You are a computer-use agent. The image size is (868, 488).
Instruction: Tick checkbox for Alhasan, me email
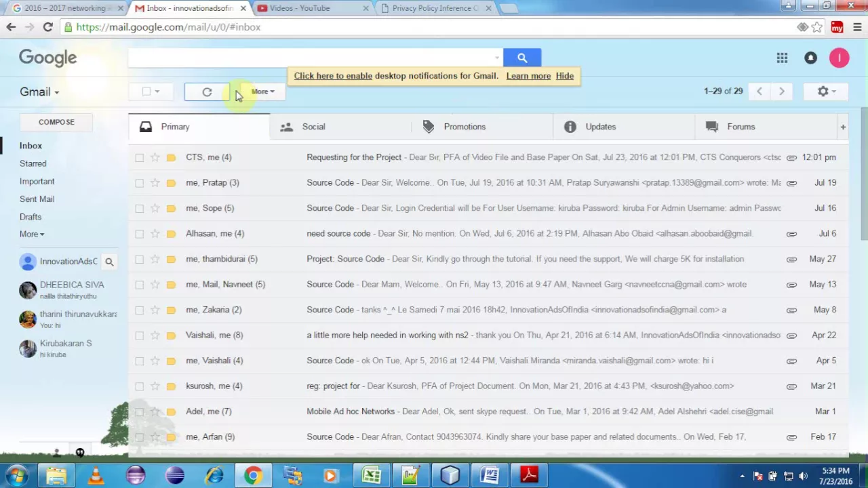pyautogui.click(x=139, y=234)
